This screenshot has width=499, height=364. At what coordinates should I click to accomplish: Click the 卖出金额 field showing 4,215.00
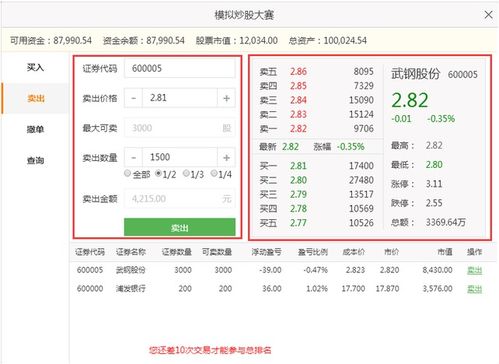point(180,199)
